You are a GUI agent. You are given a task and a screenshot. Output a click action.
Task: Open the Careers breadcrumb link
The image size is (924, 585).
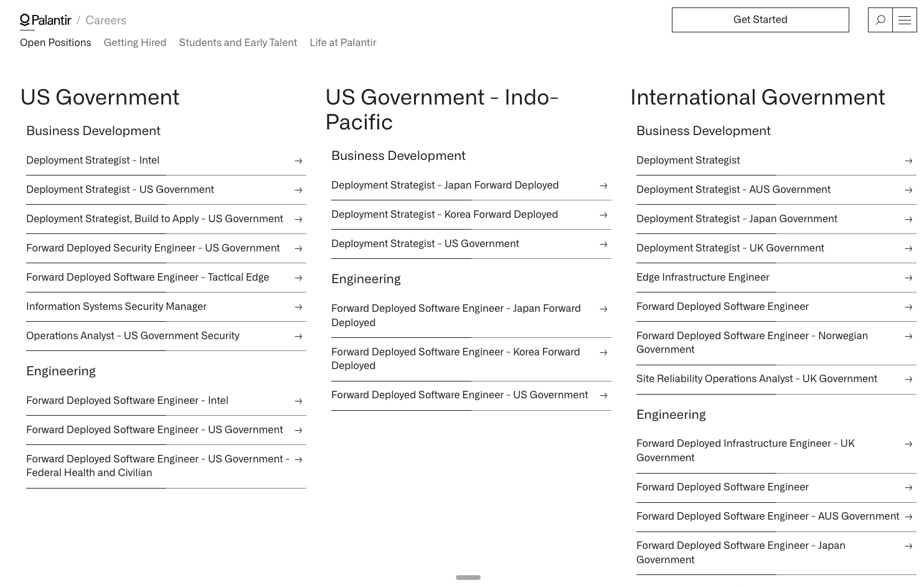106,20
